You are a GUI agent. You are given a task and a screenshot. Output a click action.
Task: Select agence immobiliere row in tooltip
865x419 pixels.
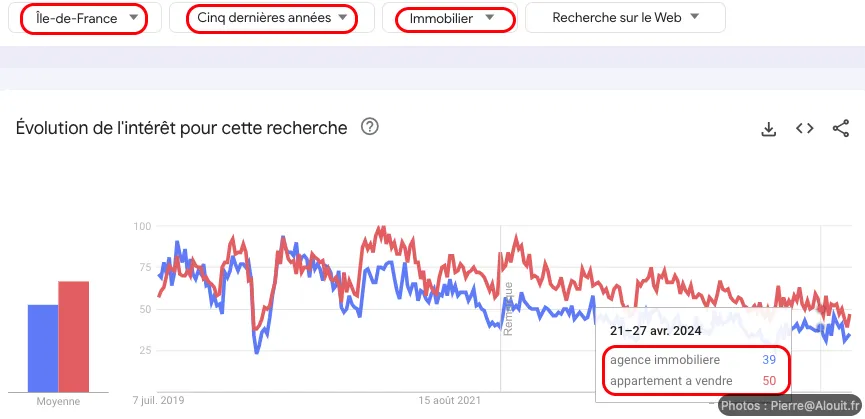(x=692, y=360)
